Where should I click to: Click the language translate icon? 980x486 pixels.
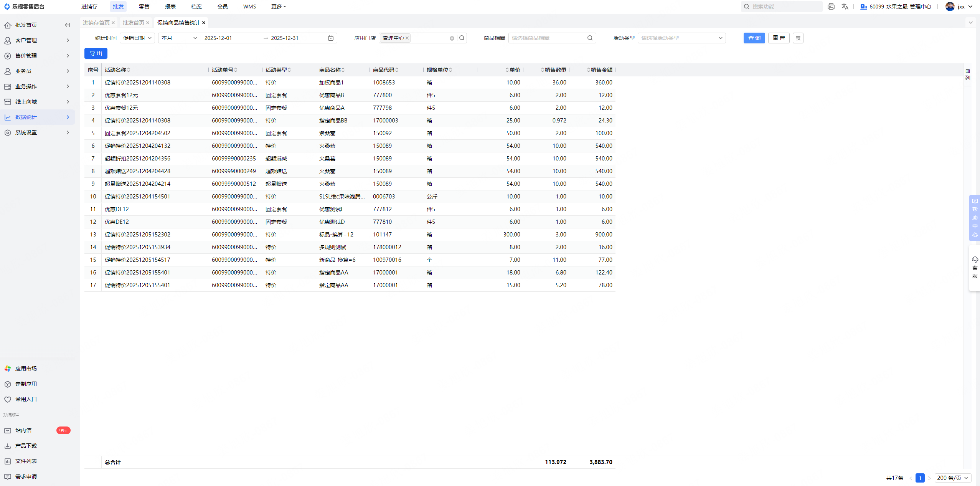point(845,7)
